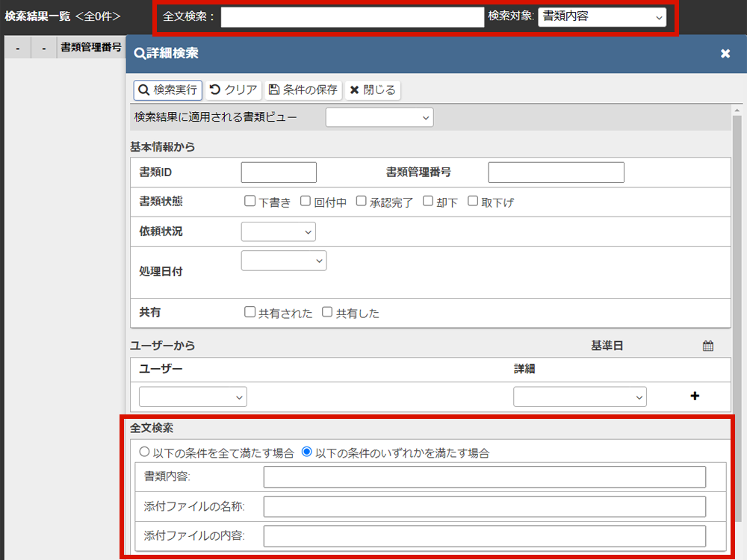747x560 pixels.
Task: Expand the 処理日付 dropdown
Action: [284, 261]
